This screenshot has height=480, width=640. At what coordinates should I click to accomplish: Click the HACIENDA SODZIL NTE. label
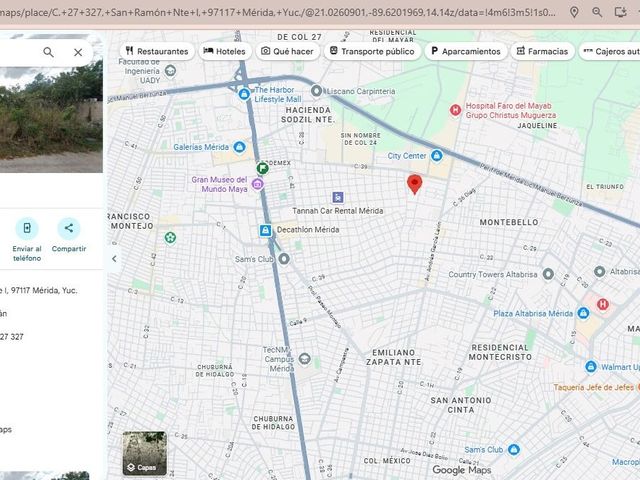tap(308, 115)
